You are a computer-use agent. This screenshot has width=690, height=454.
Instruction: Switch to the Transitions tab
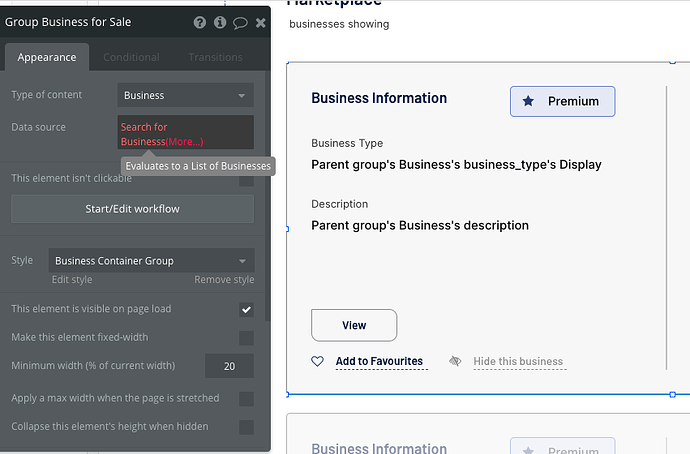point(215,58)
